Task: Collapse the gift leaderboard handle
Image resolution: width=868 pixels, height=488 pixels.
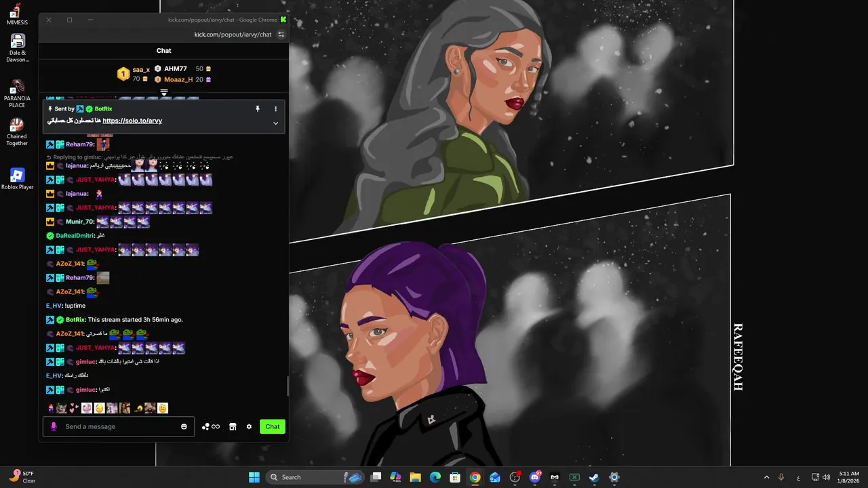Action: (163, 92)
